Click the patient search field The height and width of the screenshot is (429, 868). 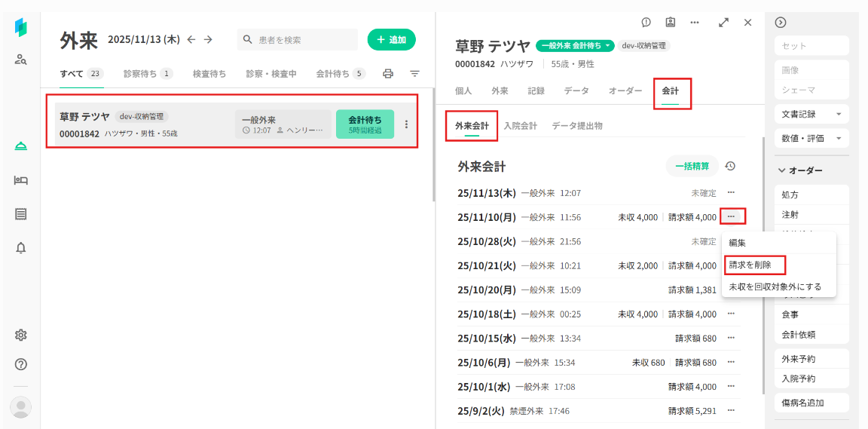[298, 40]
